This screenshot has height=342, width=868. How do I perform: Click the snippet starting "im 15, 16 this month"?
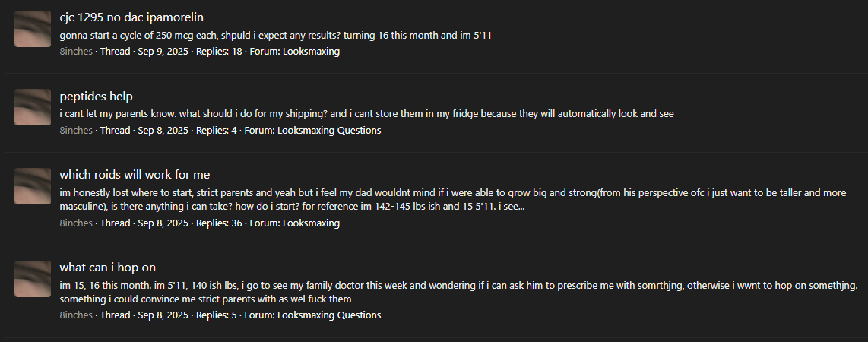click(459, 292)
